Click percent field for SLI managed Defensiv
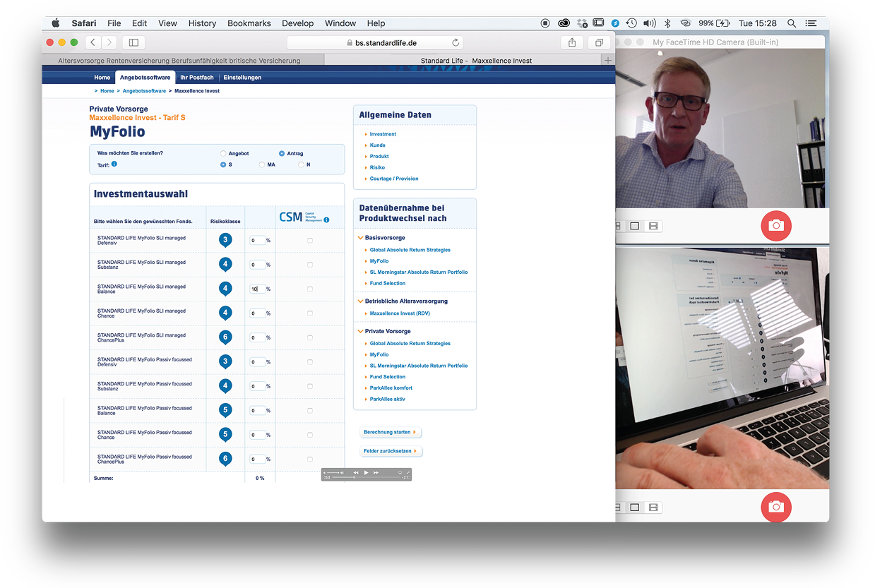Viewport: 875px width, 588px height. [258, 241]
